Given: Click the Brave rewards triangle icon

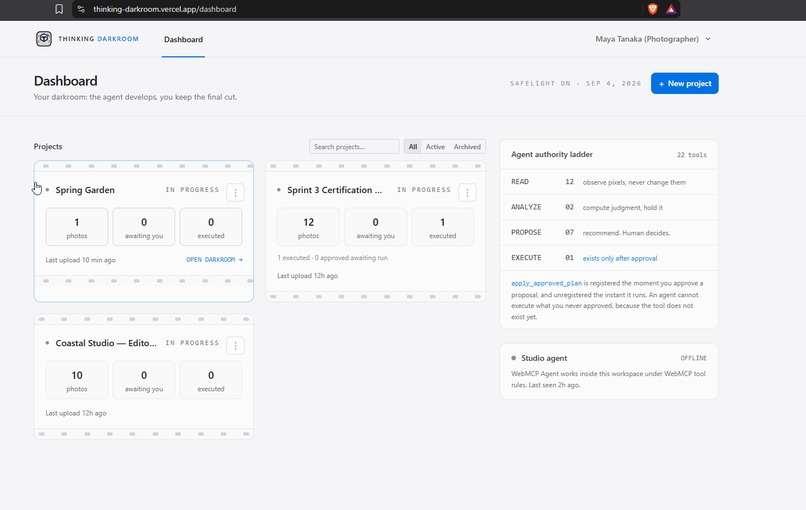Looking at the screenshot, I should coord(671,9).
